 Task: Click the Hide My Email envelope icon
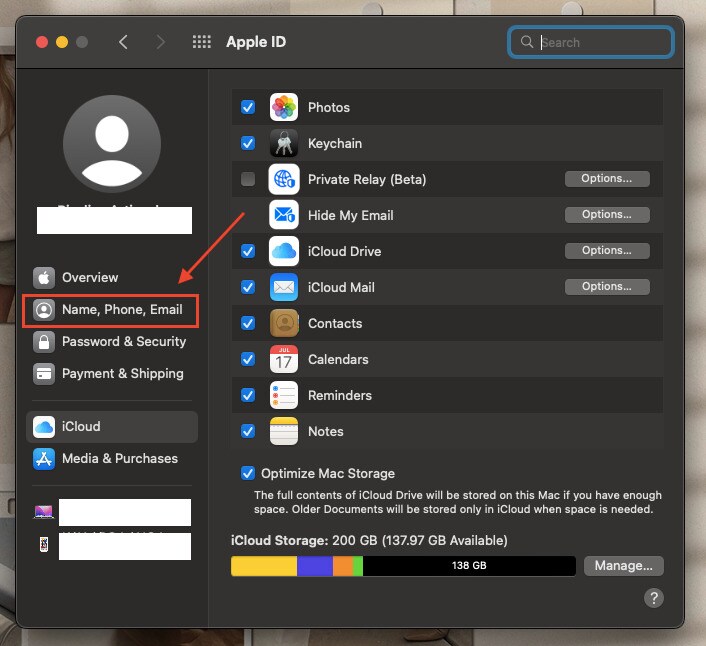coord(284,215)
